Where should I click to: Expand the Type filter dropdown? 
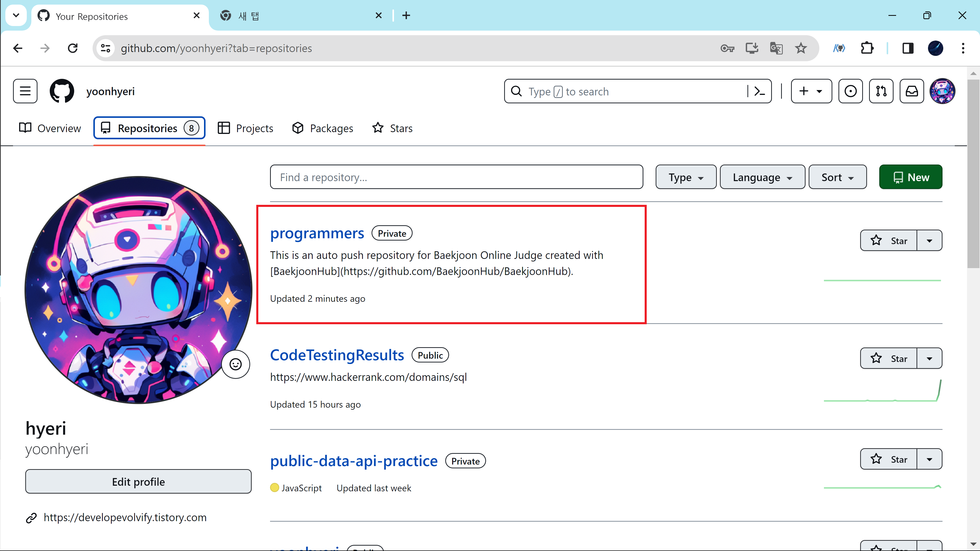coord(685,177)
